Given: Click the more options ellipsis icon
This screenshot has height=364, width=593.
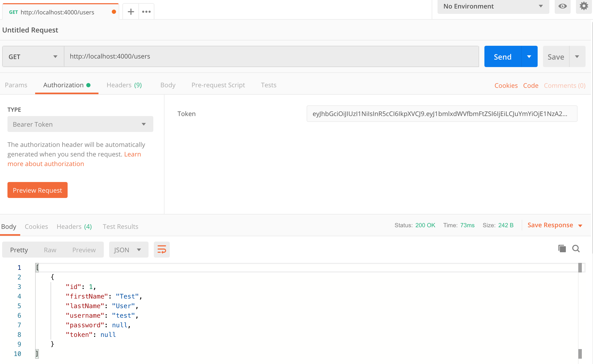Looking at the screenshot, I should (x=147, y=11).
